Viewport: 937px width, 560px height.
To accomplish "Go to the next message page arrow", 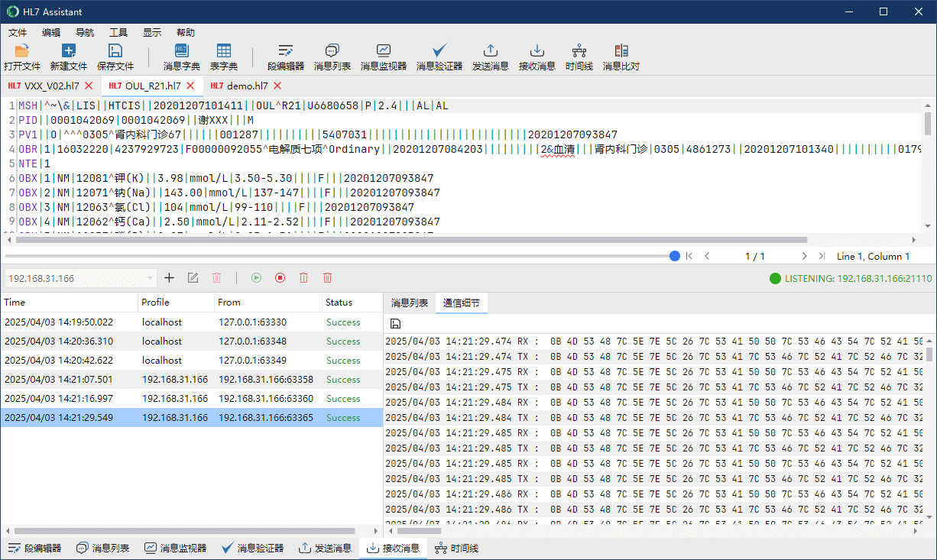I will point(804,257).
